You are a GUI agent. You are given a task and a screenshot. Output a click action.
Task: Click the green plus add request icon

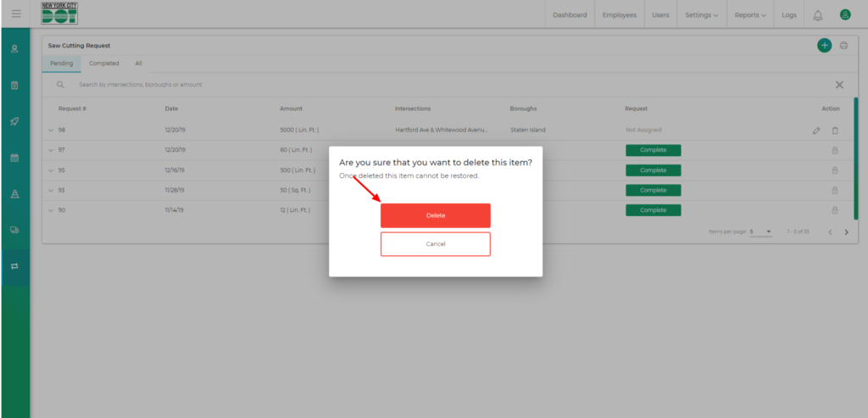point(824,46)
